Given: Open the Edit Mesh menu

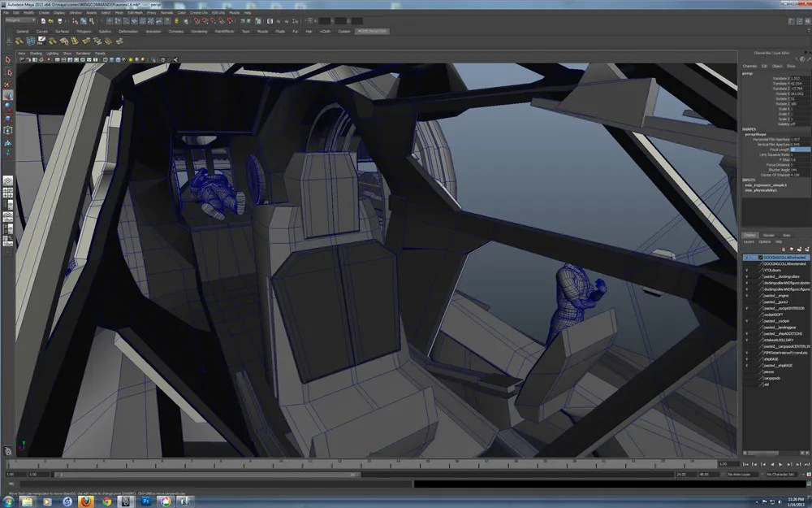Looking at the screenshot, I should [136, 13].
